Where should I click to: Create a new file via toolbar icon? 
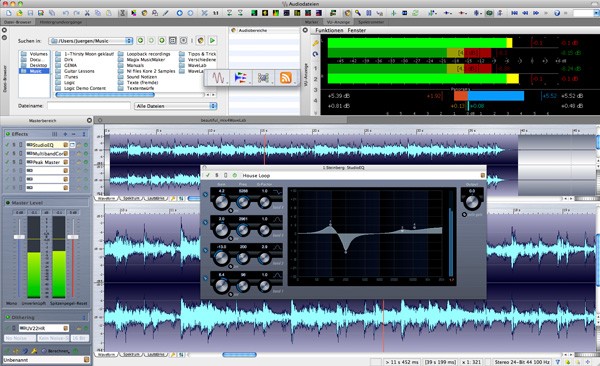coord(8,13)
